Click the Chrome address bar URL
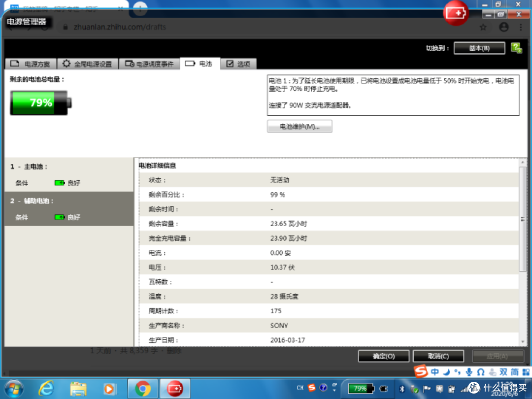Viewport: 532px width, 399px height. tap(120, 27)
